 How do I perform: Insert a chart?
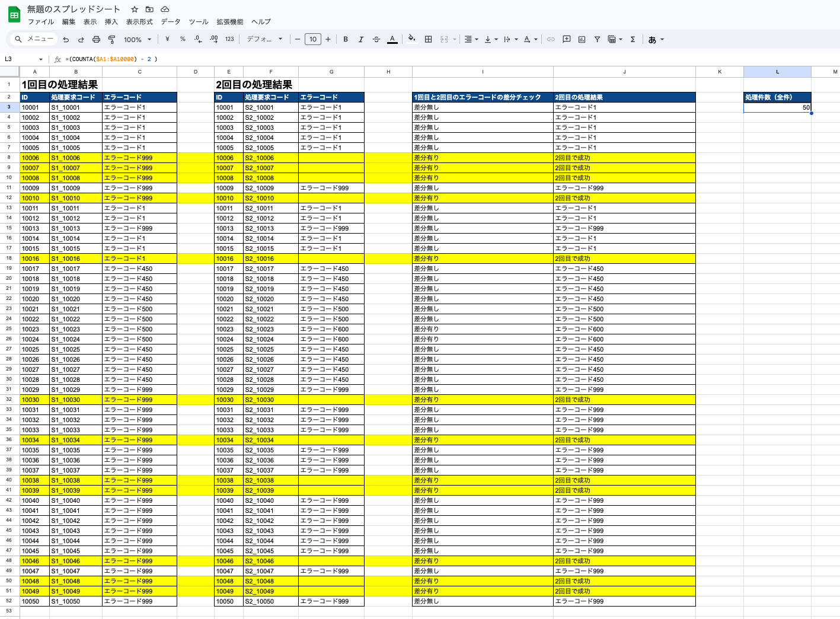(x=582, y=39)
